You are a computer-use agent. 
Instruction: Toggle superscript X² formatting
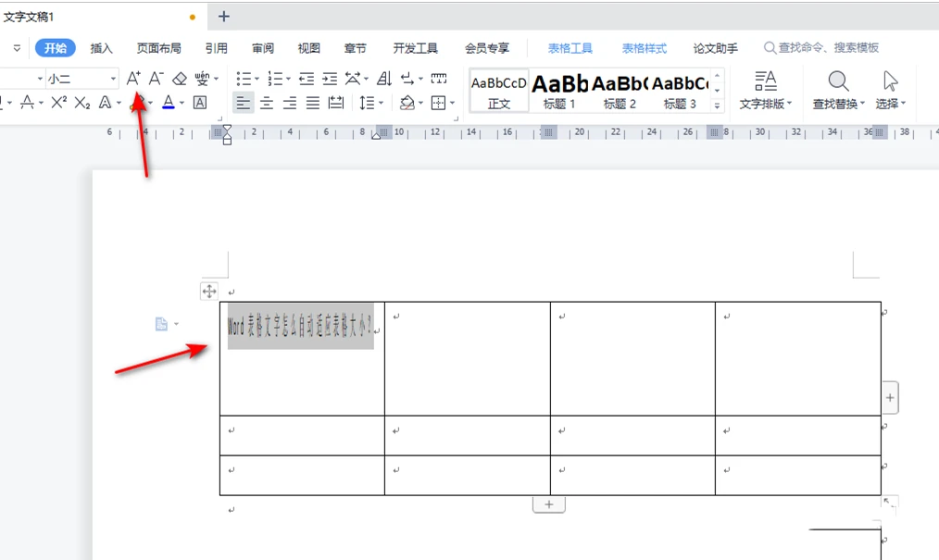58,103
